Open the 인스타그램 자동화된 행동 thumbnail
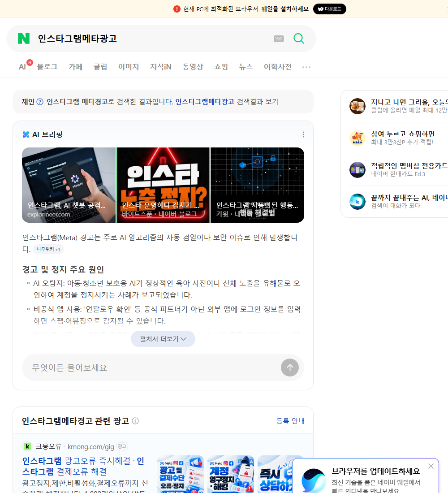Screen dimensions: 448x493 coord(257,185)
